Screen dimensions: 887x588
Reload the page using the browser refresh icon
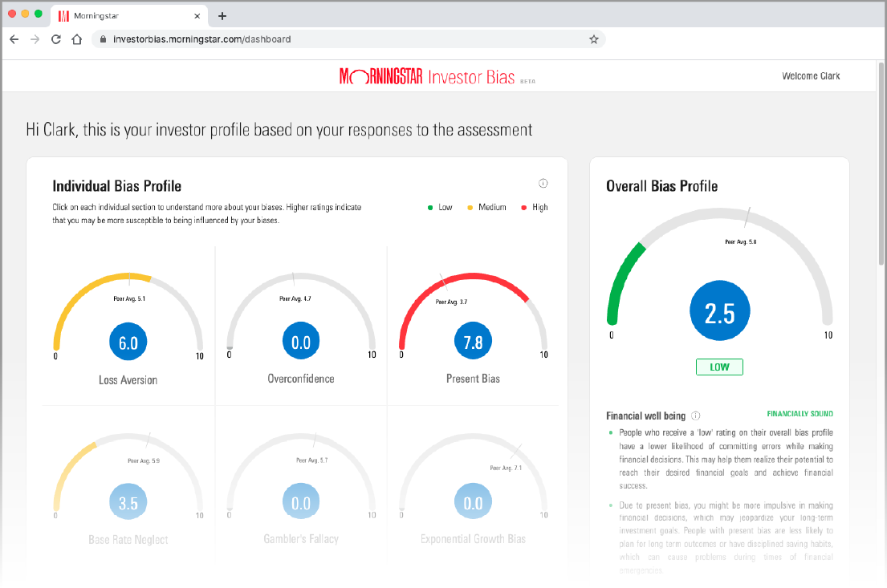coord(56,39)
